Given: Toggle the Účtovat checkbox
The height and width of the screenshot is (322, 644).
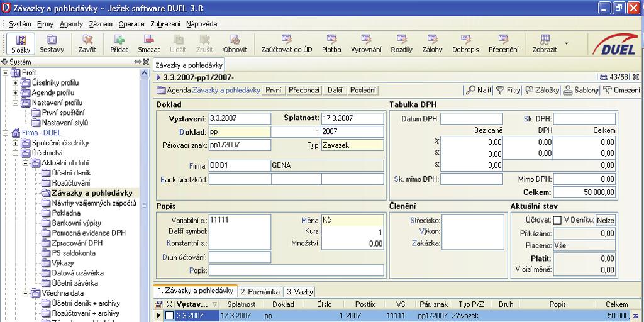Looking at the screenshot, I should click(x=557, y=220).
